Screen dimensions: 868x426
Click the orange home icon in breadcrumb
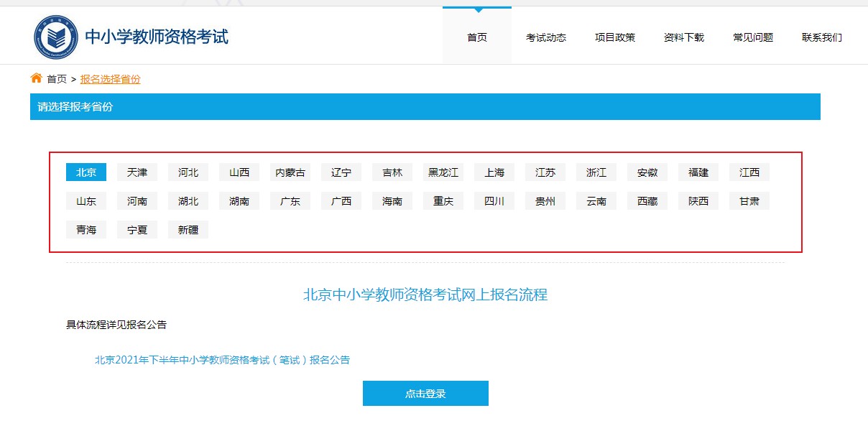click(36, 78)
